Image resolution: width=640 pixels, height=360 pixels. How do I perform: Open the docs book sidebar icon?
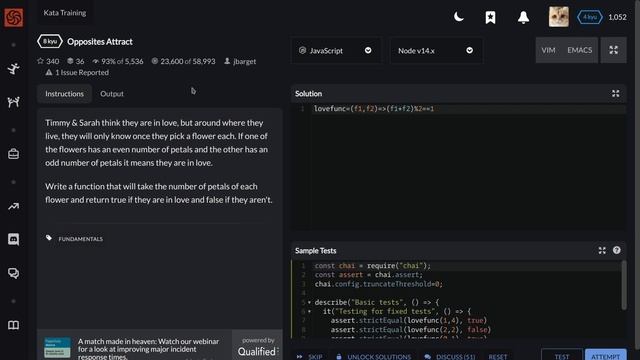(13, 325)
